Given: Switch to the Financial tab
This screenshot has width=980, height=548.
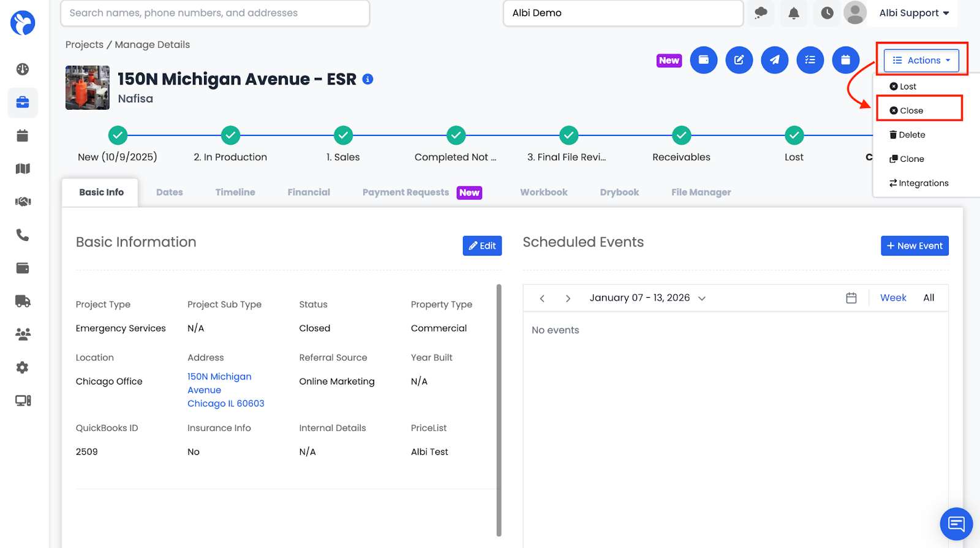Looking at the screenshot, I should click(x=309, y=192).
